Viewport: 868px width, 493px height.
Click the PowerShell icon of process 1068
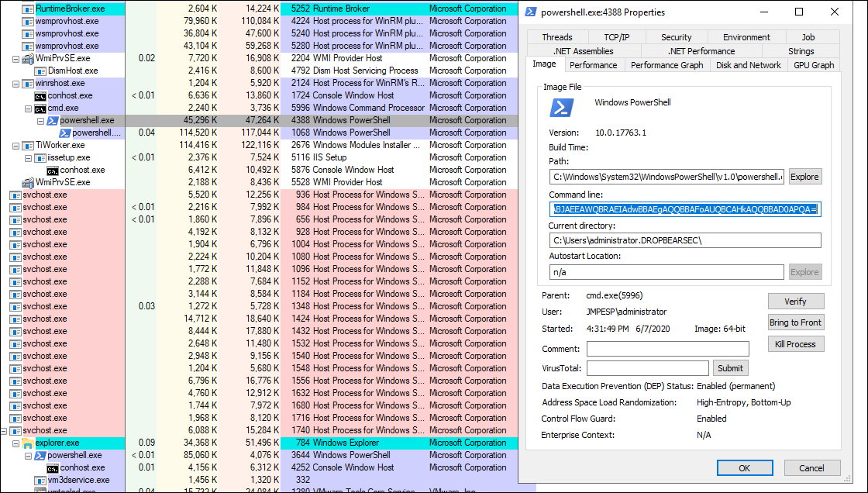[65, 133]
